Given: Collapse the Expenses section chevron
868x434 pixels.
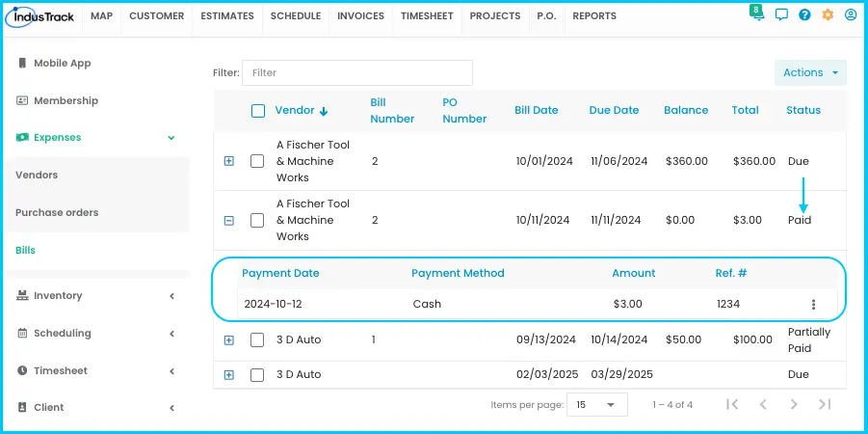Looking at the screenshot, I should tap(171, 138).
